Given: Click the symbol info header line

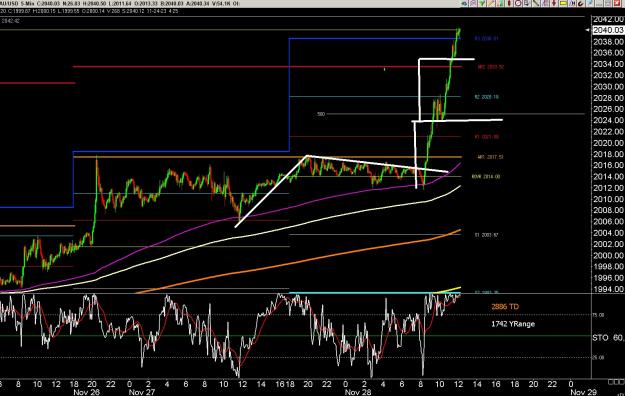Looking at the screenshot, I should [x=120, y=4].
